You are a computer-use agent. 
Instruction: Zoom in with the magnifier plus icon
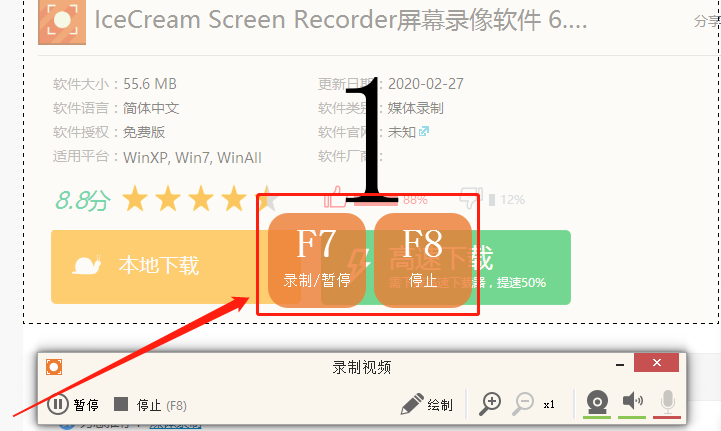490,404
